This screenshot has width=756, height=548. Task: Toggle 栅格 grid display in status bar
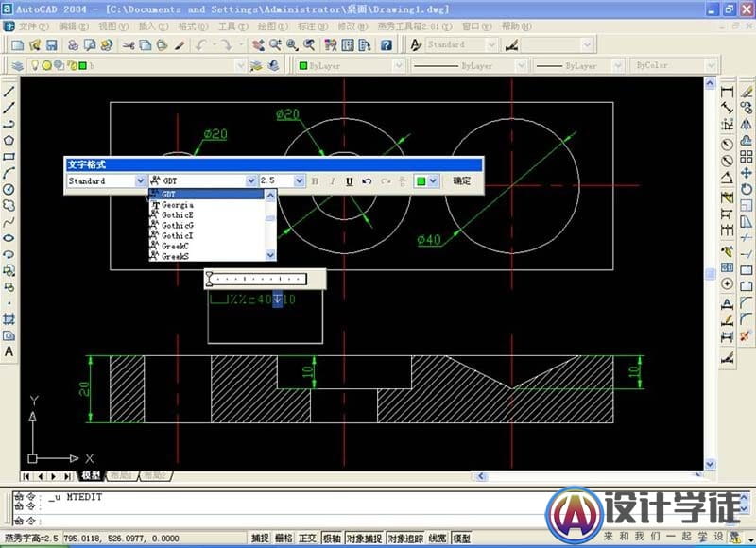(x=283, y=538)
